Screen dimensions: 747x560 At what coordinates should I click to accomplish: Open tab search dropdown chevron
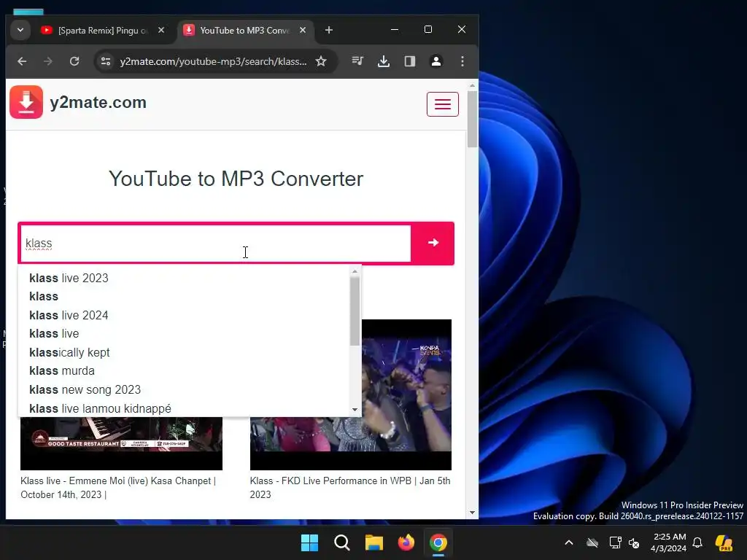coord(20,30)
